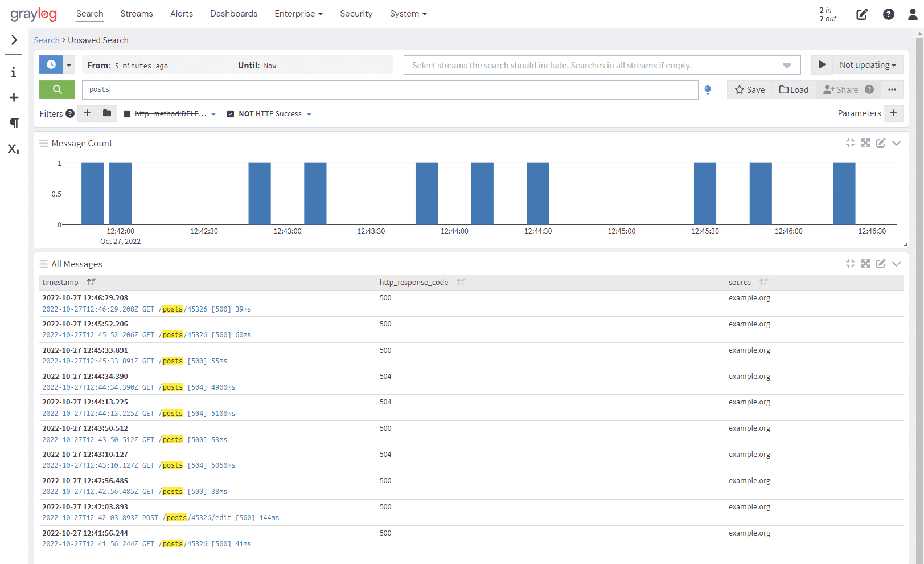
Task: Collapse the All Messages widget with its chevron
Action: click(897, 264)
